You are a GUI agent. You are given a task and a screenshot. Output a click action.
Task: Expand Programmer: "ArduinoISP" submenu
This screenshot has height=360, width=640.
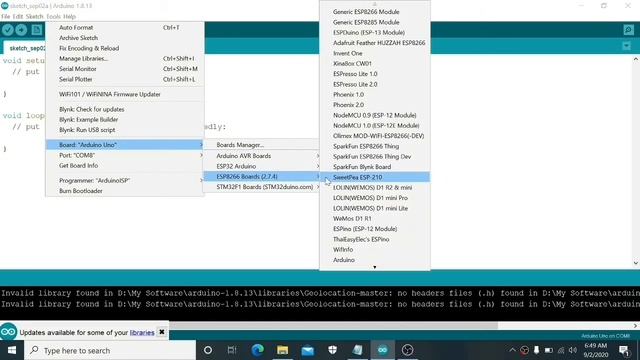(125, 180)
